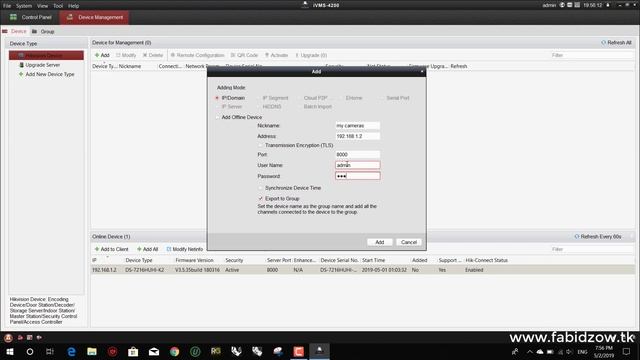The image size is (640, 360).
Task: Click the Activate toolbar item
Action: tap(276, 55)
